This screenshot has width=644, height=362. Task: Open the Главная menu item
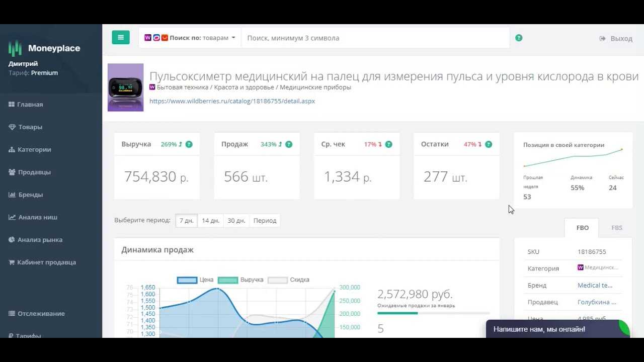[x=30, y=105]
